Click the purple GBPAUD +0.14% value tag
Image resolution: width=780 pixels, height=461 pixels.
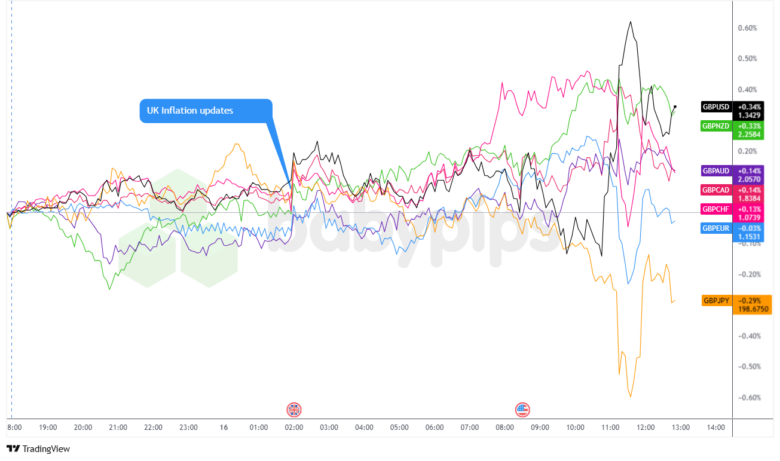(750, 175)
